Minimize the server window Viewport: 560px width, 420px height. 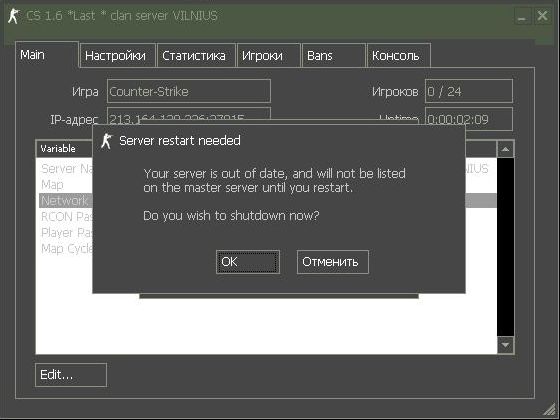click(x=522, y=16)
